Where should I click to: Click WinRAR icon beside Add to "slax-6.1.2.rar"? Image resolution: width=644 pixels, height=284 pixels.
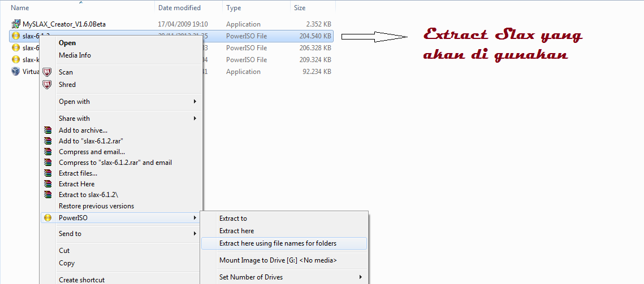(48, 141)
